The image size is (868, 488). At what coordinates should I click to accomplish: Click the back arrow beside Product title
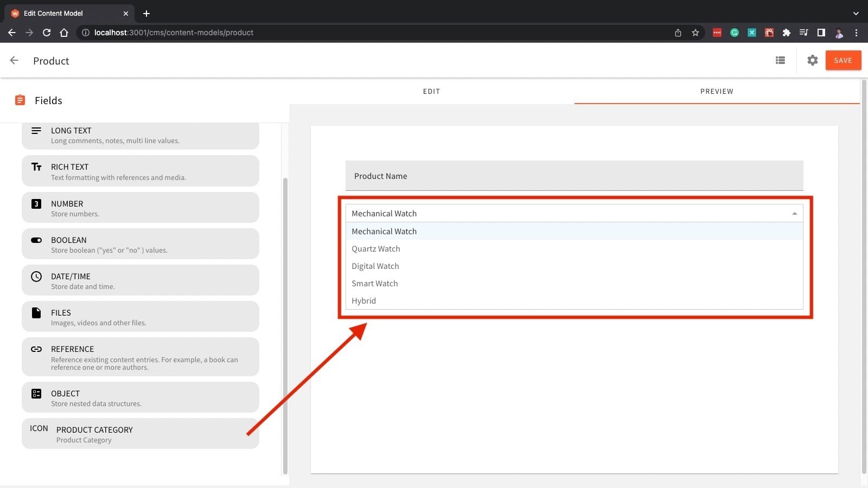(x=14, y=61)
